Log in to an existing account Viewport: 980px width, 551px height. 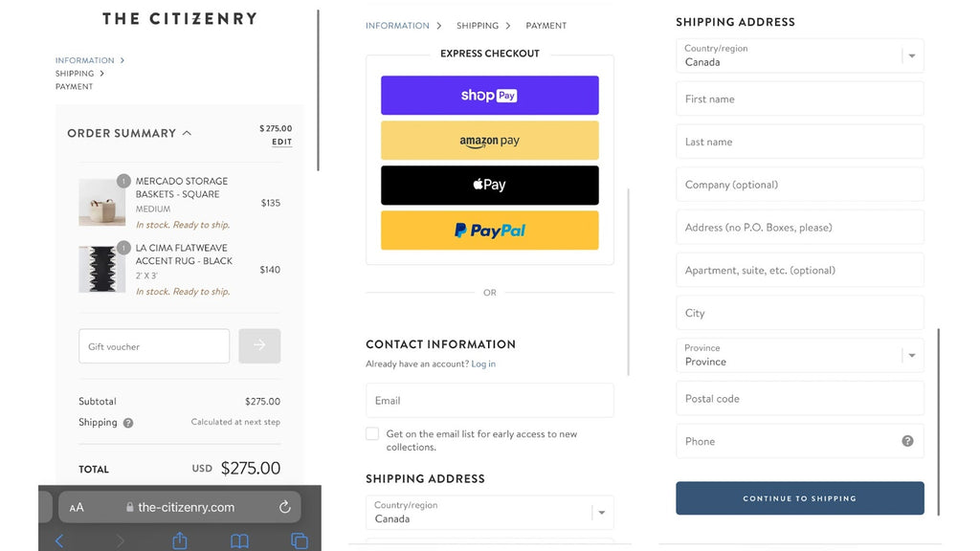(x=484, y=364)
